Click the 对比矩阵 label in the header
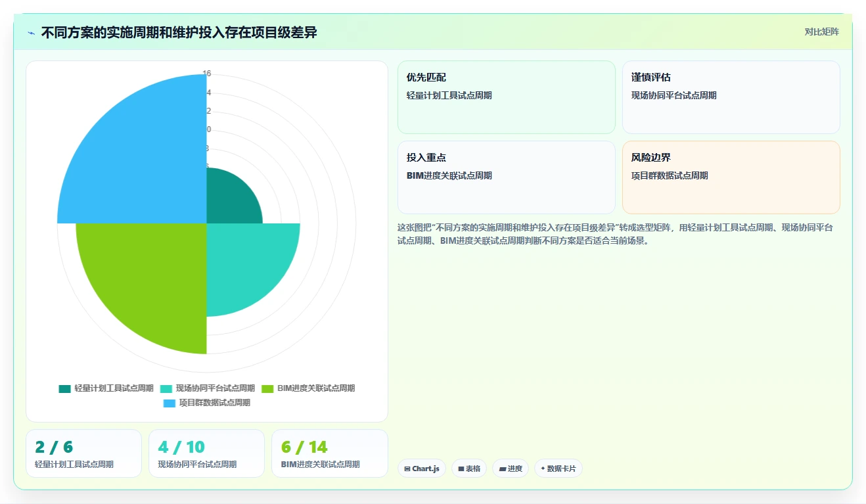The height and width of the screenshot is (504, 866). pos(821,32)
